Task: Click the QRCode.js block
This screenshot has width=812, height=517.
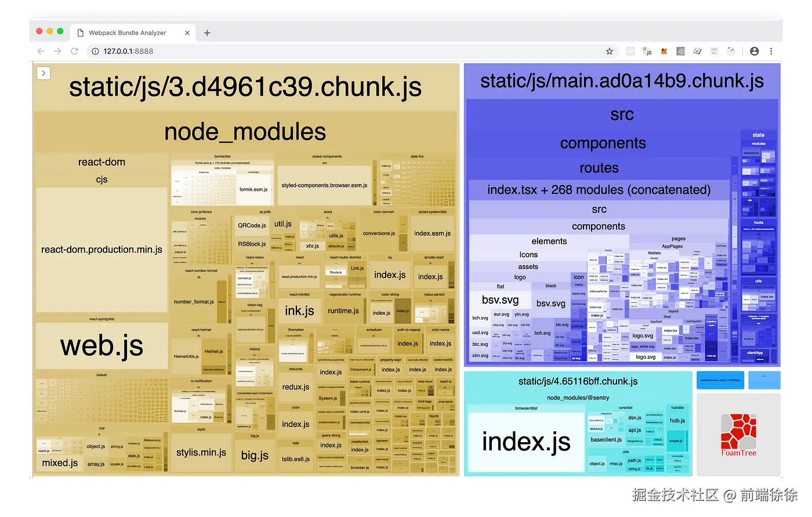Action: pyautogui.click(x=252, y=225)
